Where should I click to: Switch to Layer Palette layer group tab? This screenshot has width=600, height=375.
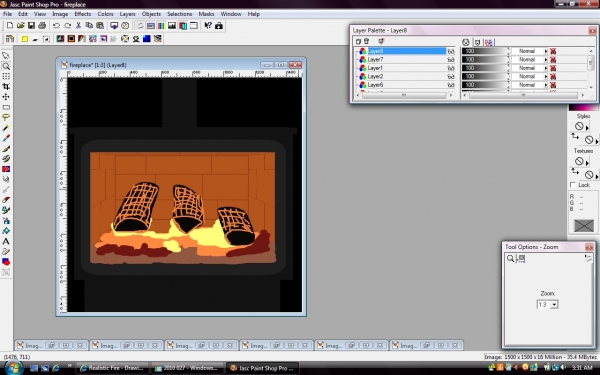click(489, 42)
